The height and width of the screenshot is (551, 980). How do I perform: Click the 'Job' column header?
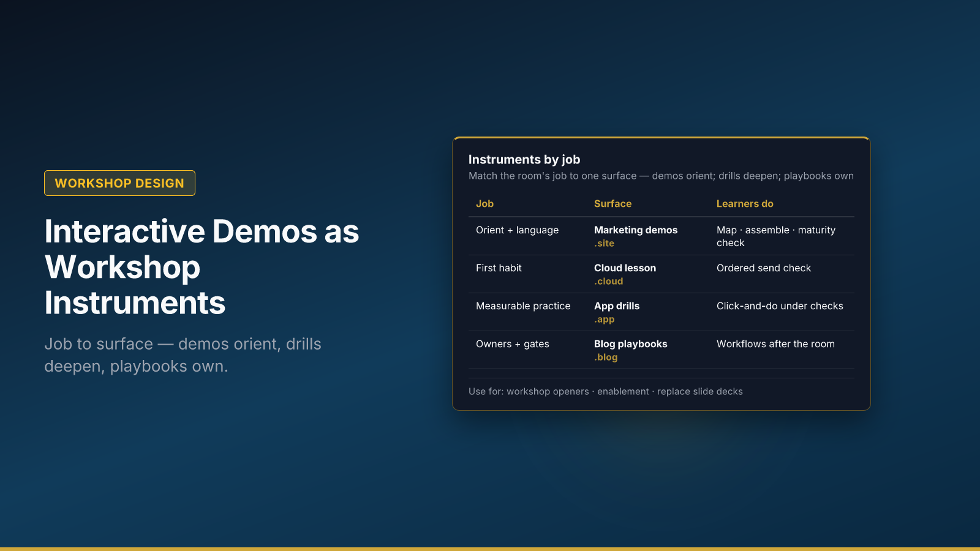click(x=484, y=204)
